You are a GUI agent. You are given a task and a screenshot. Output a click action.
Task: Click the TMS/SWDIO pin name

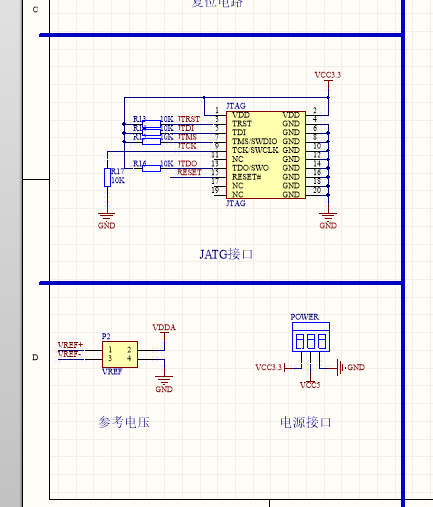pos(255,141)
